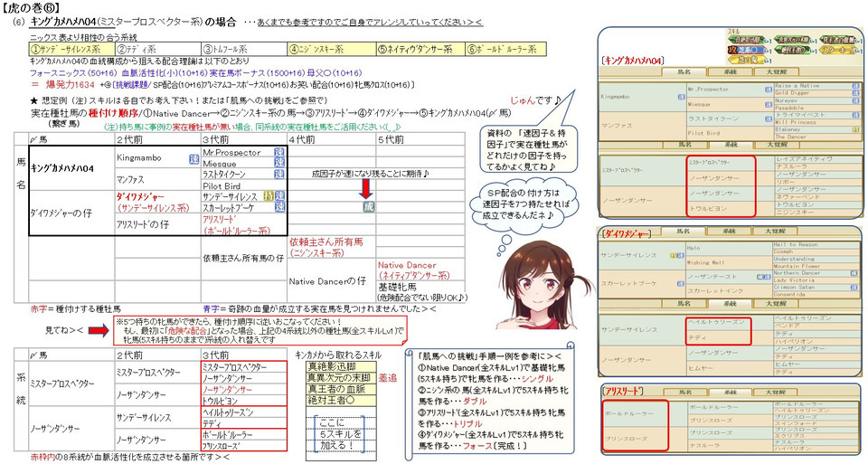
Task: Click the 真王者の血脈 green skill badge
Action: (x=837, y=40)
